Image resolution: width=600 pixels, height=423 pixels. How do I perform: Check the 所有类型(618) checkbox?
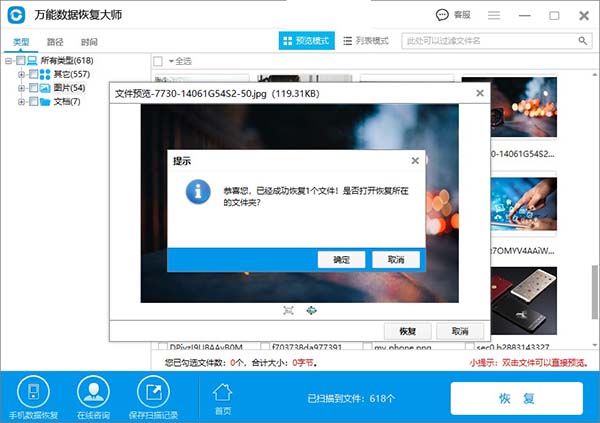20,61
